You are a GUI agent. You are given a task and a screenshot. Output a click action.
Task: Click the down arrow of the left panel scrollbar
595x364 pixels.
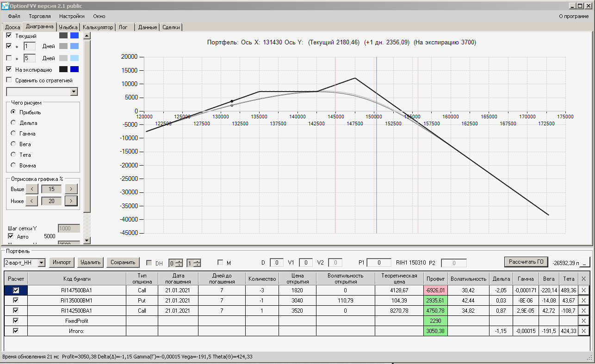87,241
